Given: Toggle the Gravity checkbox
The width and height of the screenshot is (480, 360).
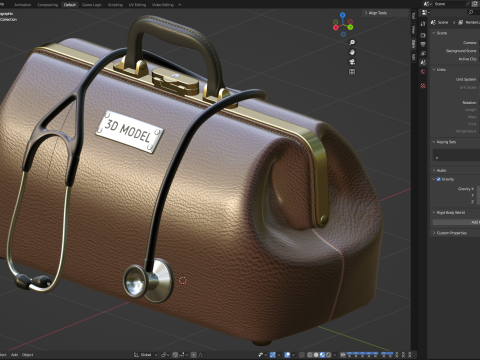Looking at the screenshot, I should [439, 179].
